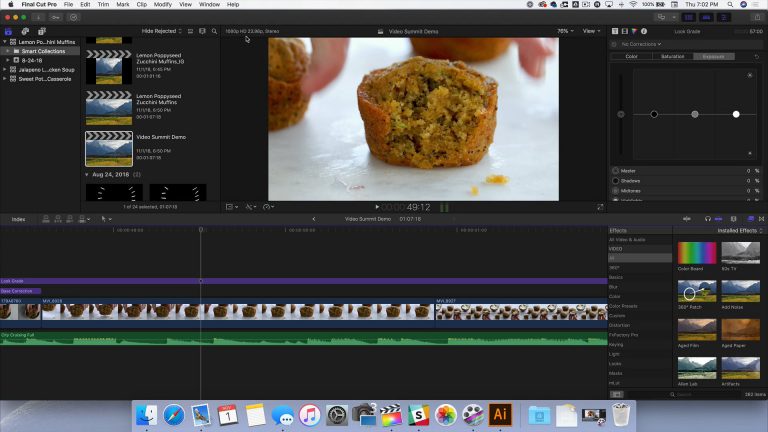Toggle the Timeline panel visibility
This screenshot has width=768, height=432.
pos(706,17)
